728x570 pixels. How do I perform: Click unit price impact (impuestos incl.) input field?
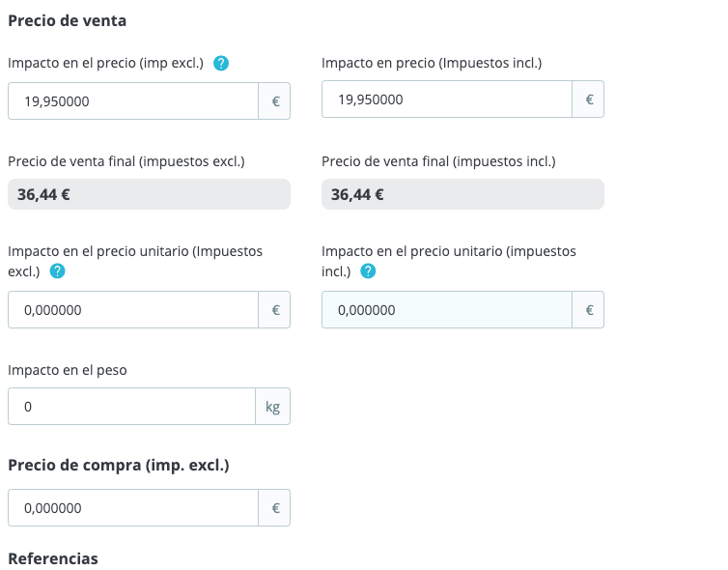[447, 310]
